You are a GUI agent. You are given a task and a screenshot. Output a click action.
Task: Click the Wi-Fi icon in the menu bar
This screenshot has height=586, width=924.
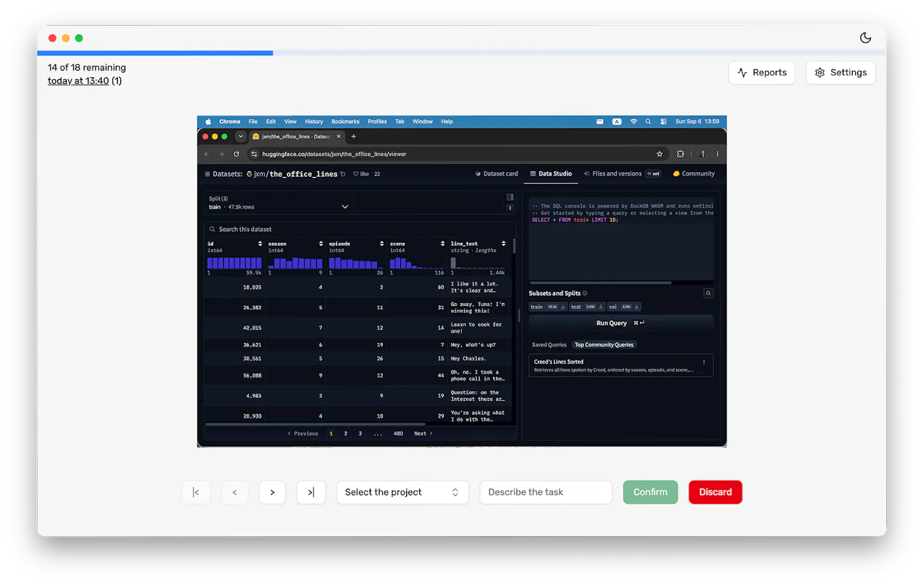[x=634, y=121]
